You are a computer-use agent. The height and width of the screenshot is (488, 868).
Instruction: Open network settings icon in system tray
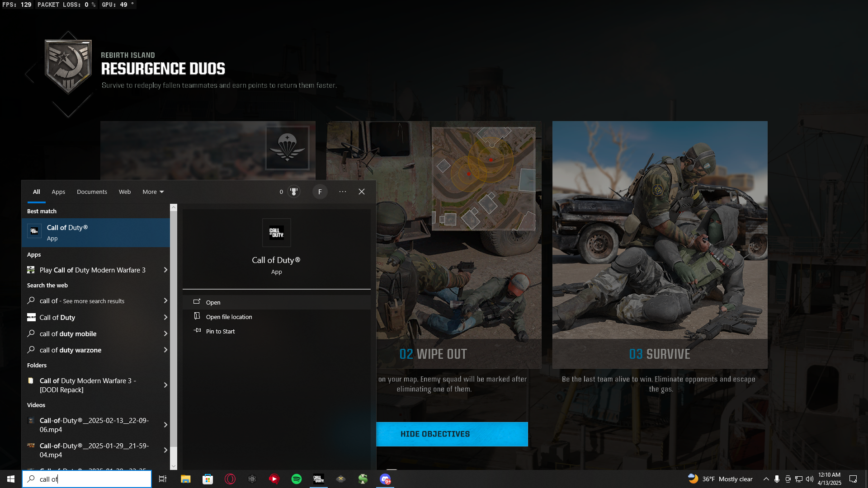(799, 479)
